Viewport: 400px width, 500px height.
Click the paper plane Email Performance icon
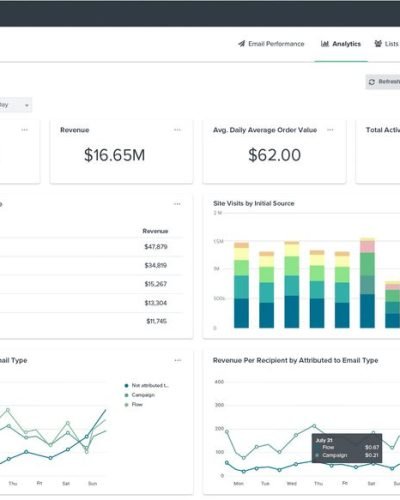click(x=242, y=44)
